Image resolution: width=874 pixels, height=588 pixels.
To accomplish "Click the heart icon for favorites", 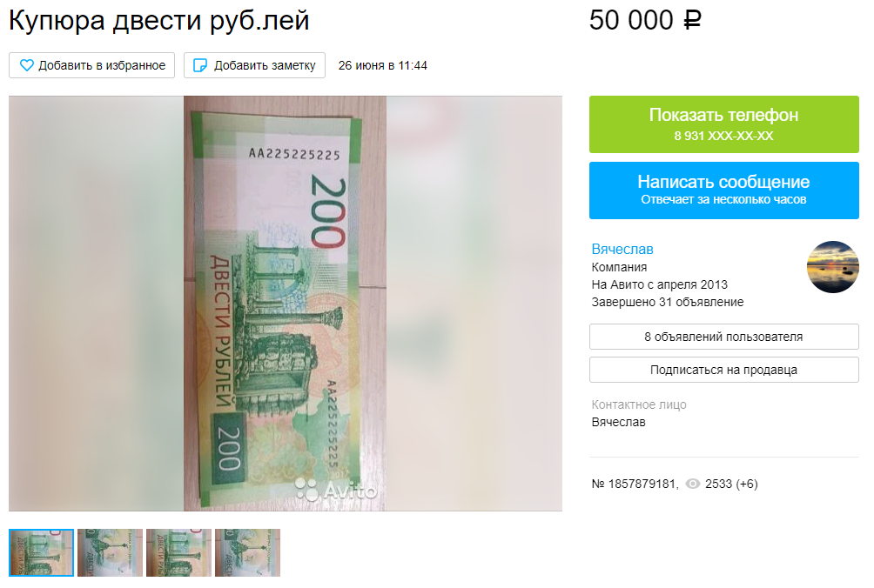I will (x=26, y=65).
